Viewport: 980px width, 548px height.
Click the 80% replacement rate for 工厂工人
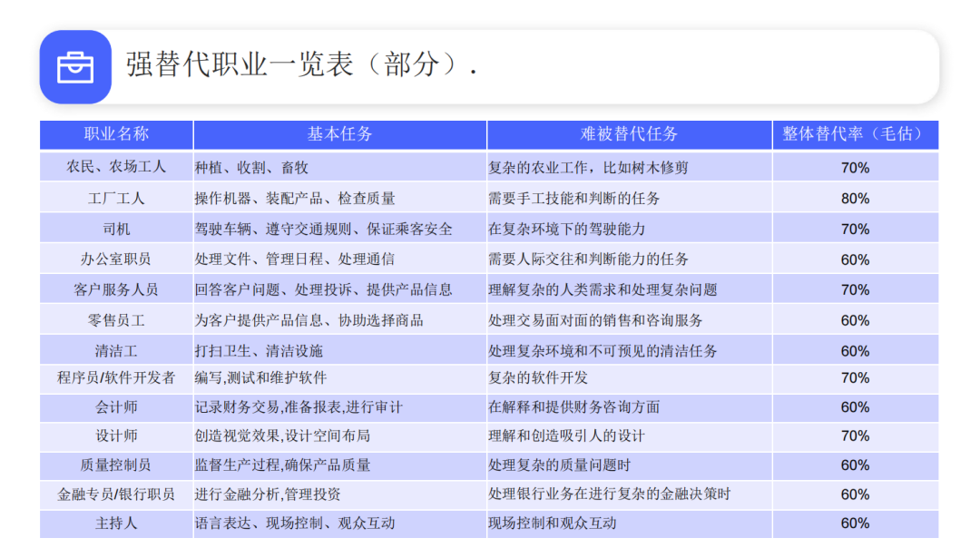point(853,197)
